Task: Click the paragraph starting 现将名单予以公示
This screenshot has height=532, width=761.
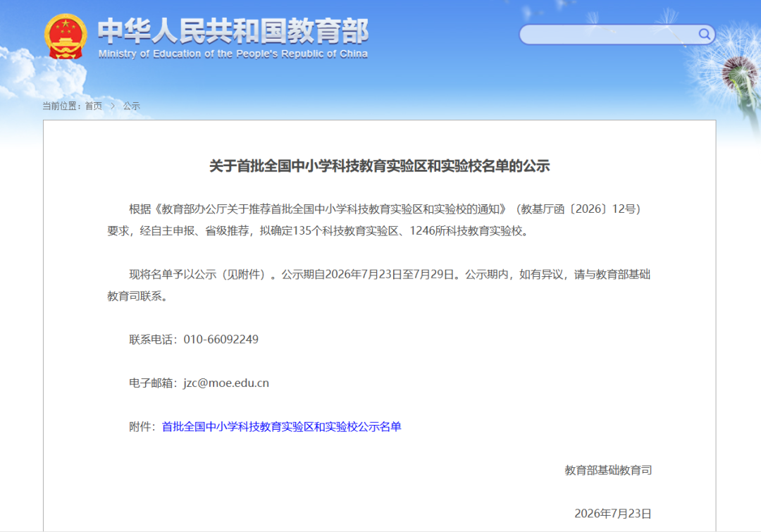Action: tap(378, 285)
